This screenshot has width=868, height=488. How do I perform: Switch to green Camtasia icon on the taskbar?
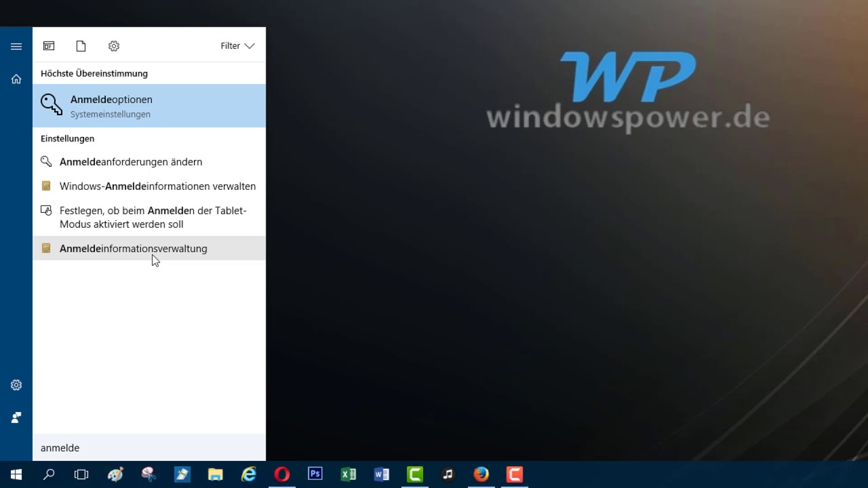pyautogui.click(x=415, y=474)
